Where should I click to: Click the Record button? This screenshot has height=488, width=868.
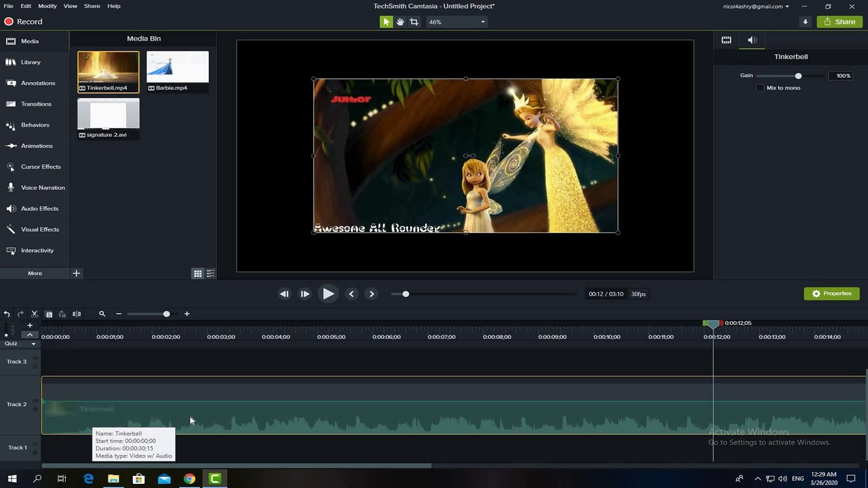pyautogui.click(x=24, y=22)
